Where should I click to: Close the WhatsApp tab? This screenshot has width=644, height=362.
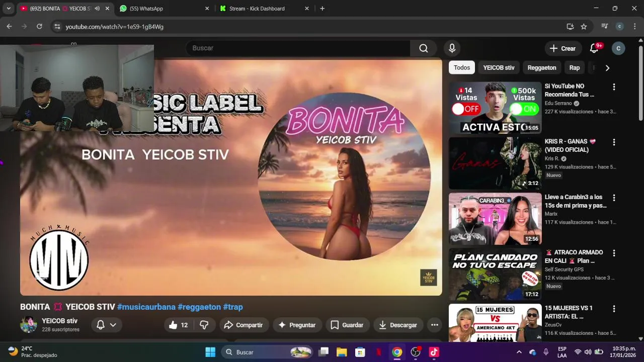pos(207,9)
